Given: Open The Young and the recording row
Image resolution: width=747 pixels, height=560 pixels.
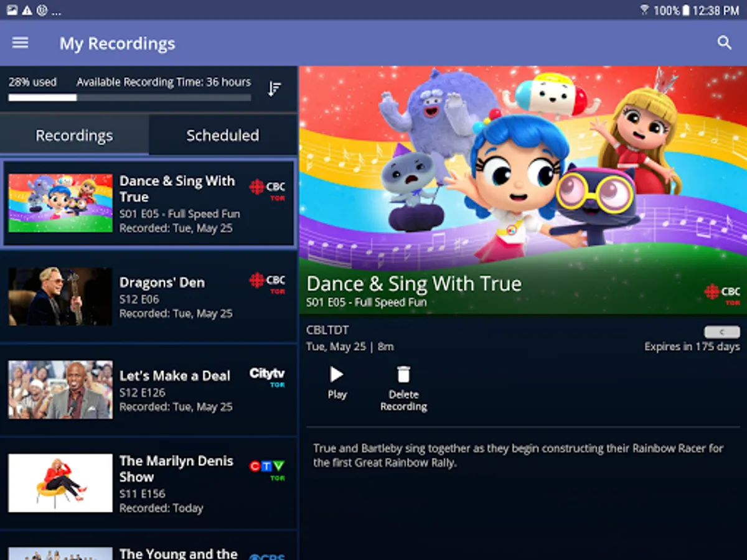Looking at the screenshot, I should click(148, 546).
